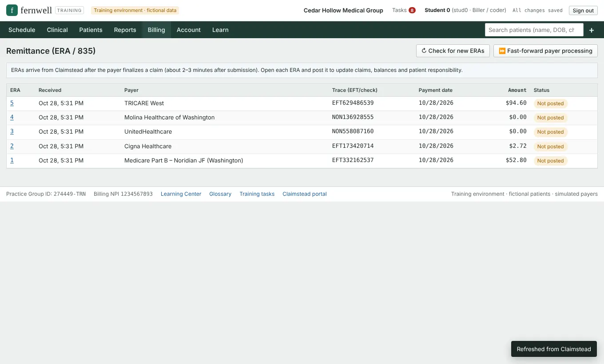This screenshot has width=604, height=364.
Task: Click the plus icon beside patient search
Action: pos(592,30)
